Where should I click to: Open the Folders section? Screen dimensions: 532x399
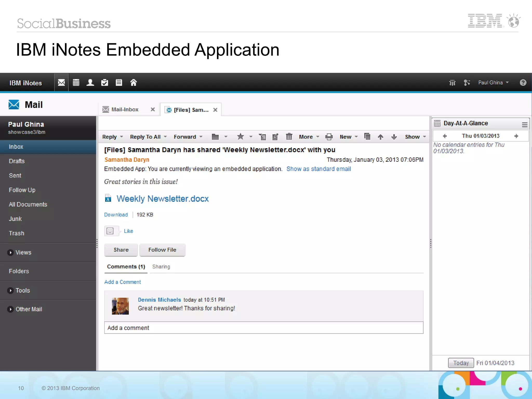[48, 271]
